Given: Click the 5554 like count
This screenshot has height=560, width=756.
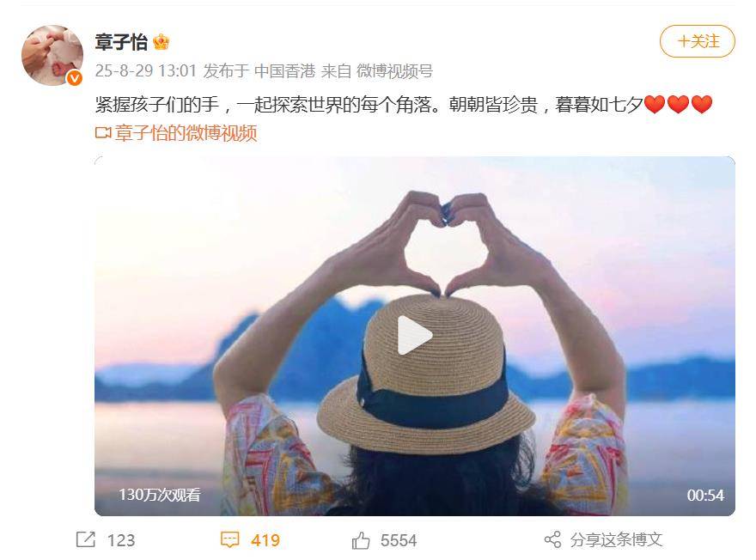Looking at the screenshot, I should (x=399, y=540).
